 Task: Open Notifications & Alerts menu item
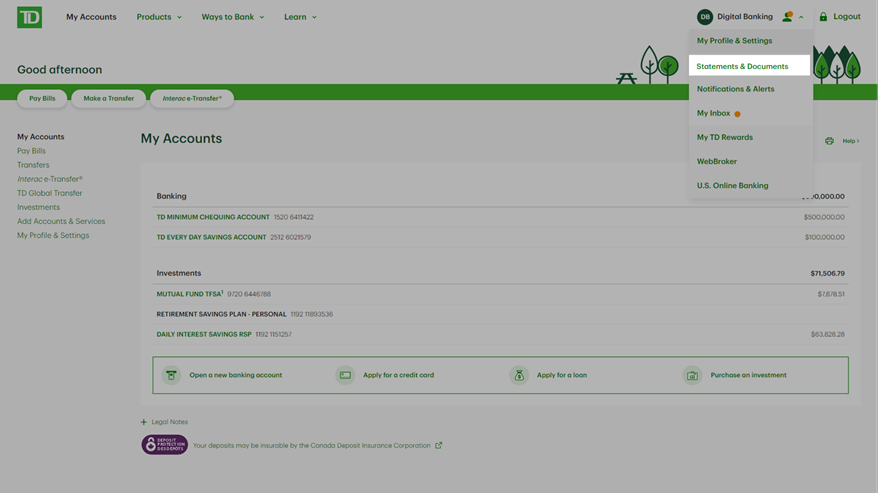pos(735,89)
